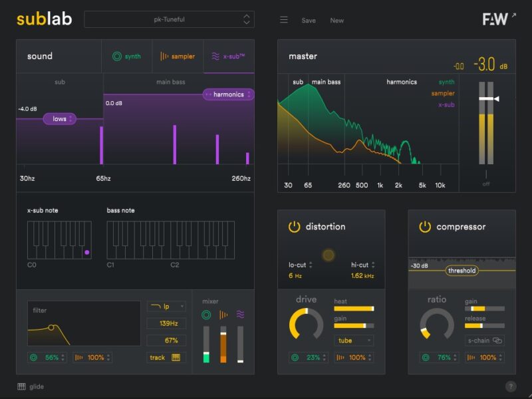532x399 pixels.
Task: Open the hamburger menu icon beside Save
Action: point(284,20)
